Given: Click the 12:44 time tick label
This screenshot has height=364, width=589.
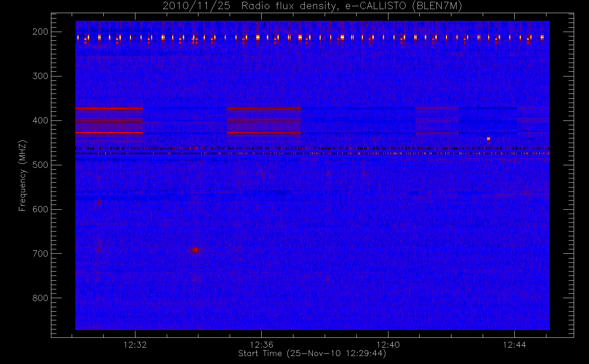Looking at the screenshot, I should pyautogui.click(x=514, y=345).
